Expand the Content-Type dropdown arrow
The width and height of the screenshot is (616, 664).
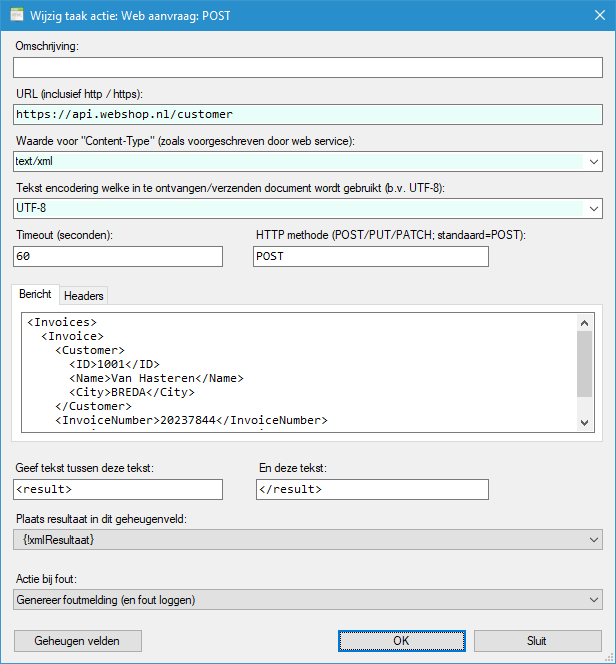[594, 162]
